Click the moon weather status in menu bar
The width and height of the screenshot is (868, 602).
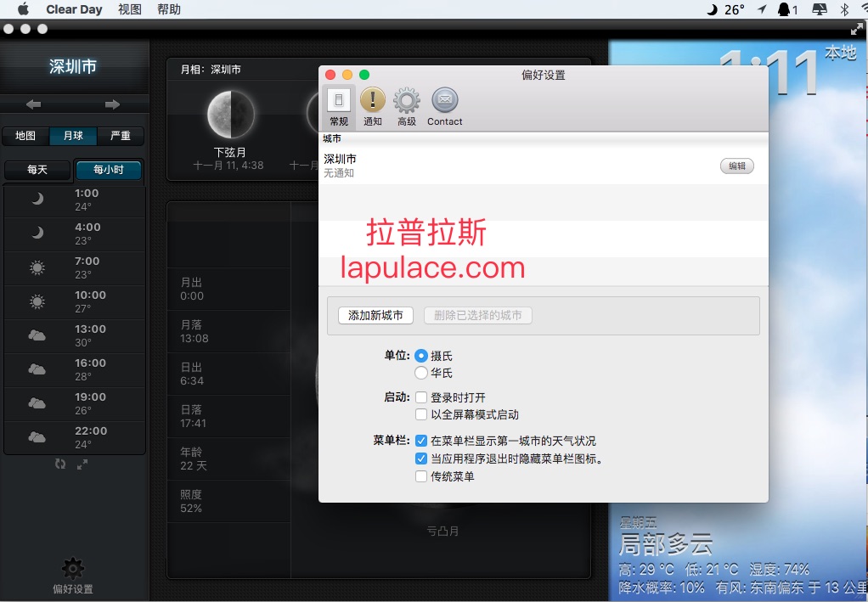(725, 9)
